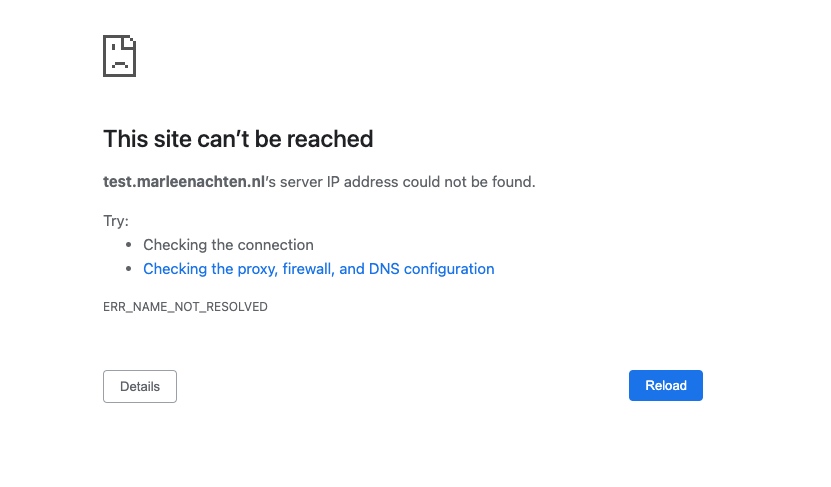Click the word "Checking" in the blue link
831x487 pixels.
tap(174, 269)
